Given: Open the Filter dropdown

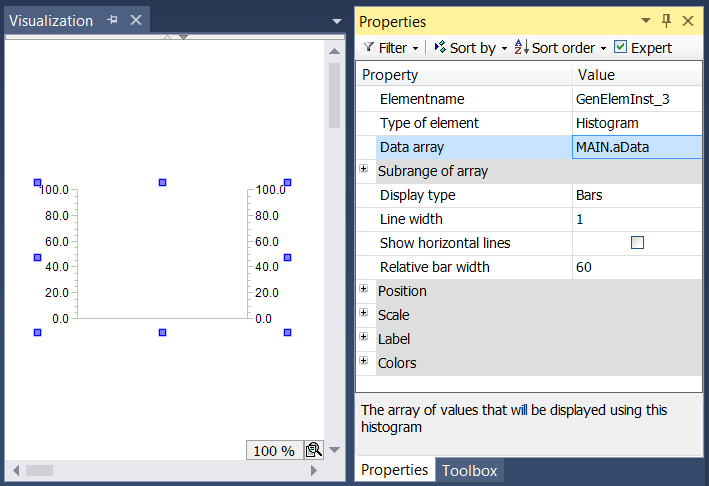Looking at the screenshot, I should click(x=391, y=47).
